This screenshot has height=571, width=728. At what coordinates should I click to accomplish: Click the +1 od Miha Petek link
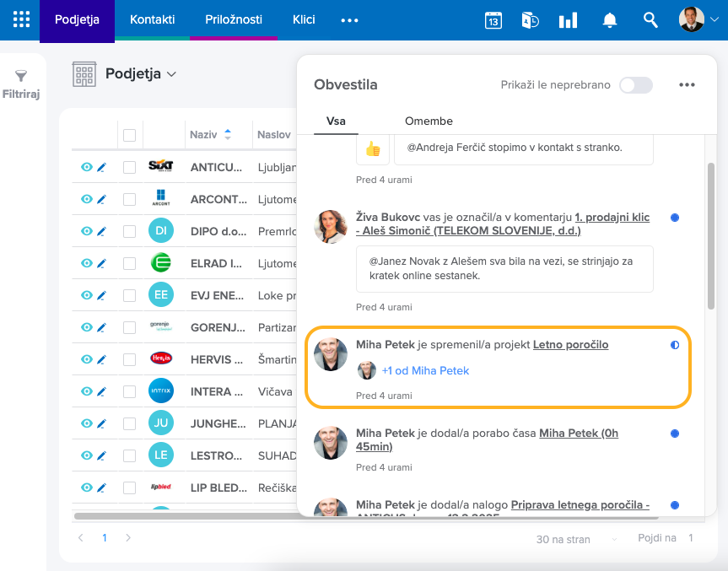click(x=425, y=370)
